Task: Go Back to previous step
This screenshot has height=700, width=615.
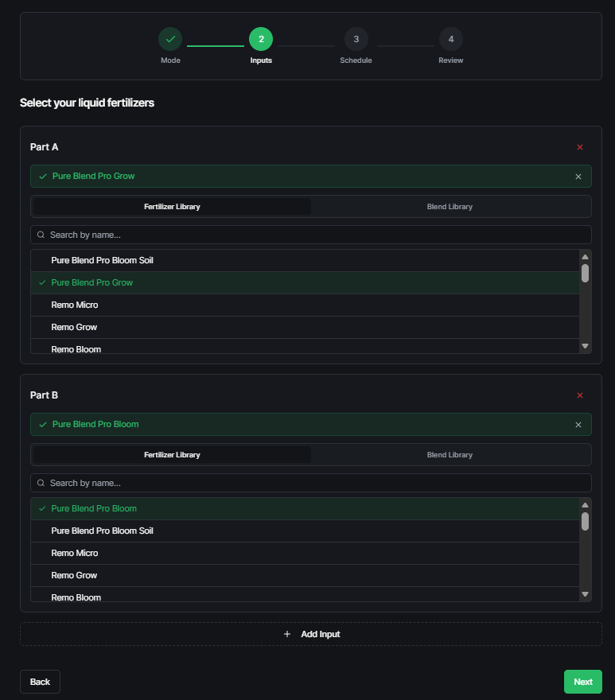Action: coord(41,682)
